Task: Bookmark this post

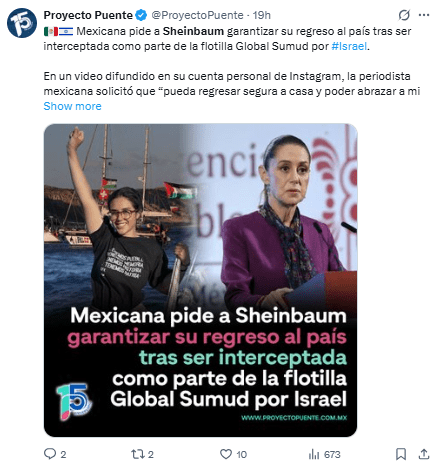Action: [401, 454]
